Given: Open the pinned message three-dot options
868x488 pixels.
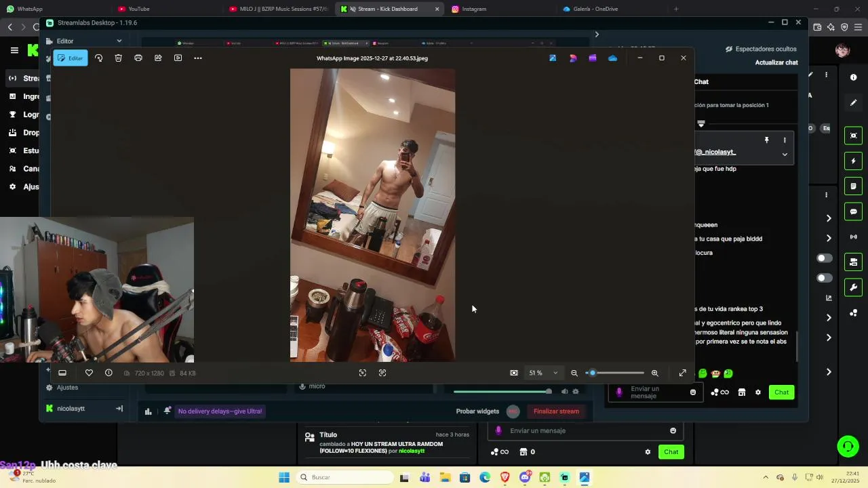Looking at the screenshot, I should 785,140.
